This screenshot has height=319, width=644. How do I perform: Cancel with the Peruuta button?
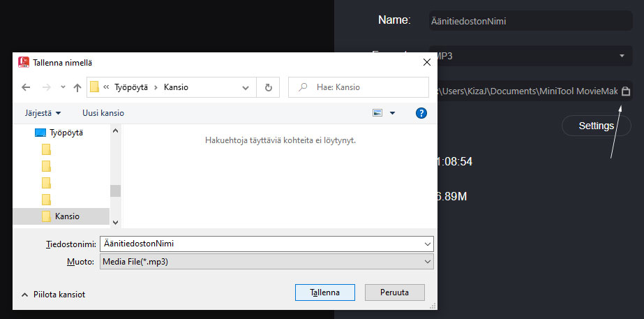click(394, 292)
